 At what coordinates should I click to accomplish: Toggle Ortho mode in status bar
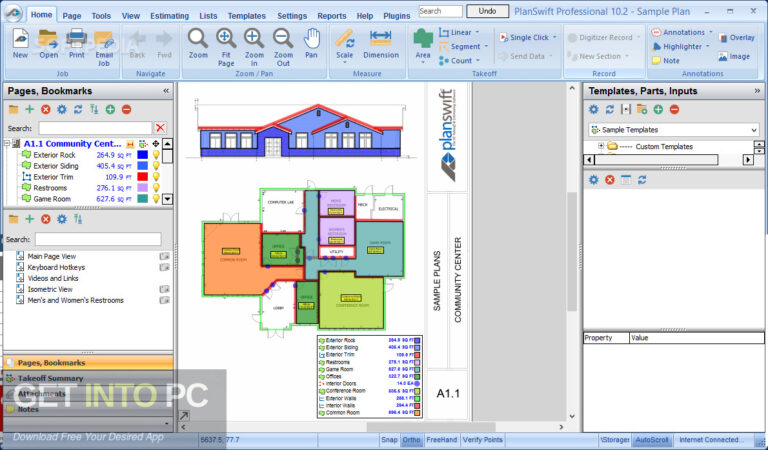411,440
